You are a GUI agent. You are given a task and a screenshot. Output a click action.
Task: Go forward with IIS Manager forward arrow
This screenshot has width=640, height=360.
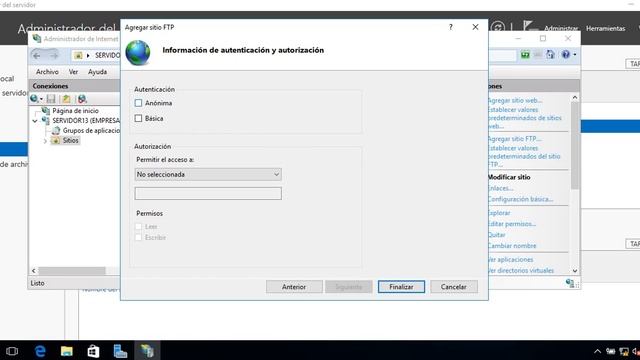(53, 55)
